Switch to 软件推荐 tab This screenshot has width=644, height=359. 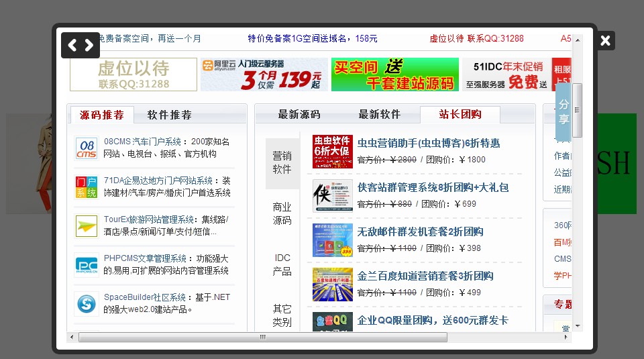pyautogui.click(x=170, y=115)
